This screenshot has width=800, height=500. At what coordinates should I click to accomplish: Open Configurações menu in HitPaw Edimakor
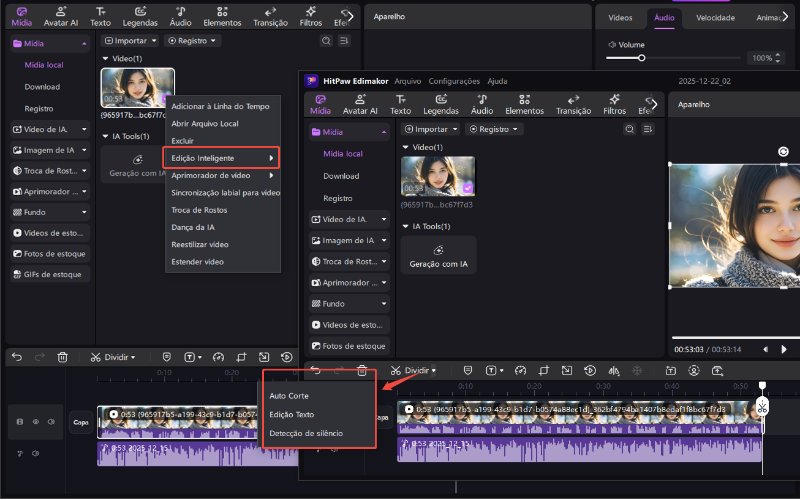coord(454,81)
